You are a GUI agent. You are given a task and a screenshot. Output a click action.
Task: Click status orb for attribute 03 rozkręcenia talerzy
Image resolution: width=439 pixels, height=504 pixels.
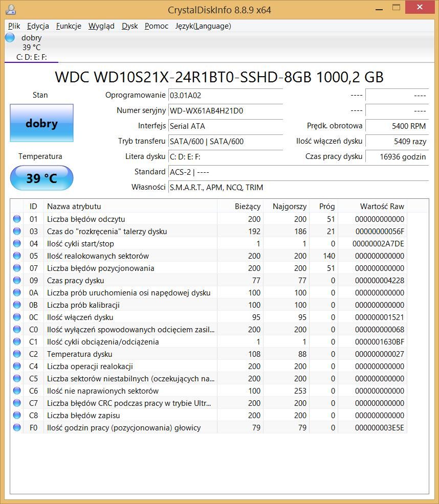[17, 231]
